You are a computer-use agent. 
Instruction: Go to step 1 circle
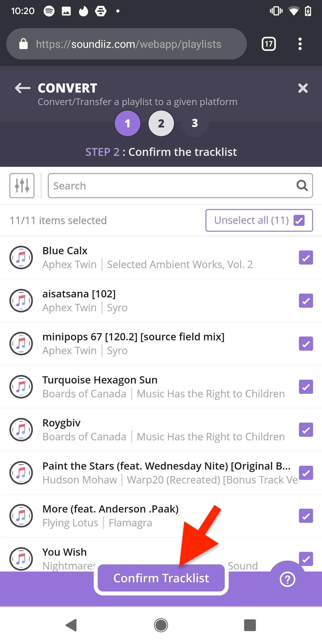(127, 123)
